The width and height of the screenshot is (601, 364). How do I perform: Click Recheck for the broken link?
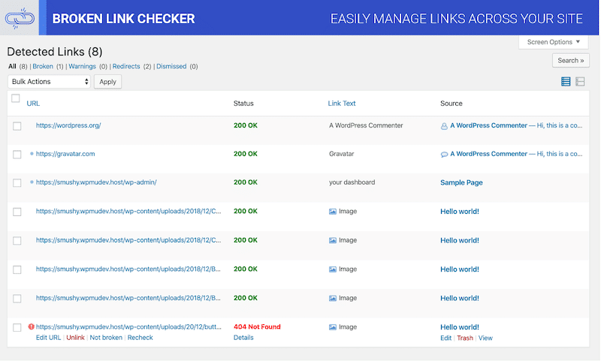tap(140, 338)
